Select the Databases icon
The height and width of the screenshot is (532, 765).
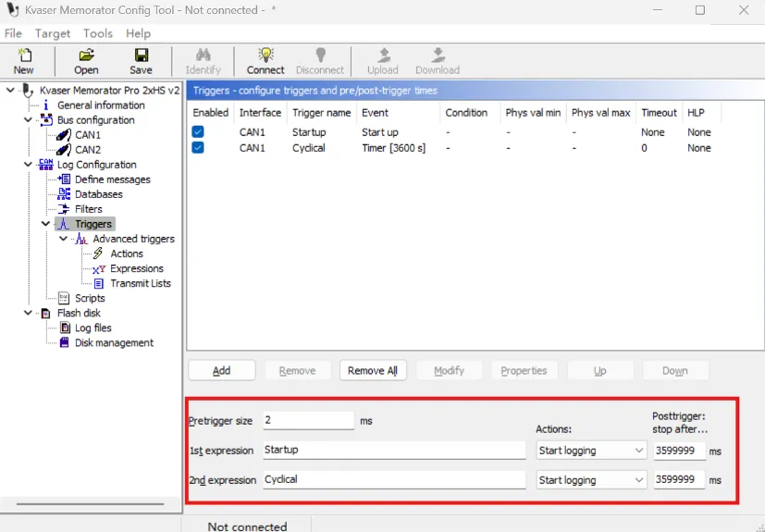point(64,194)
